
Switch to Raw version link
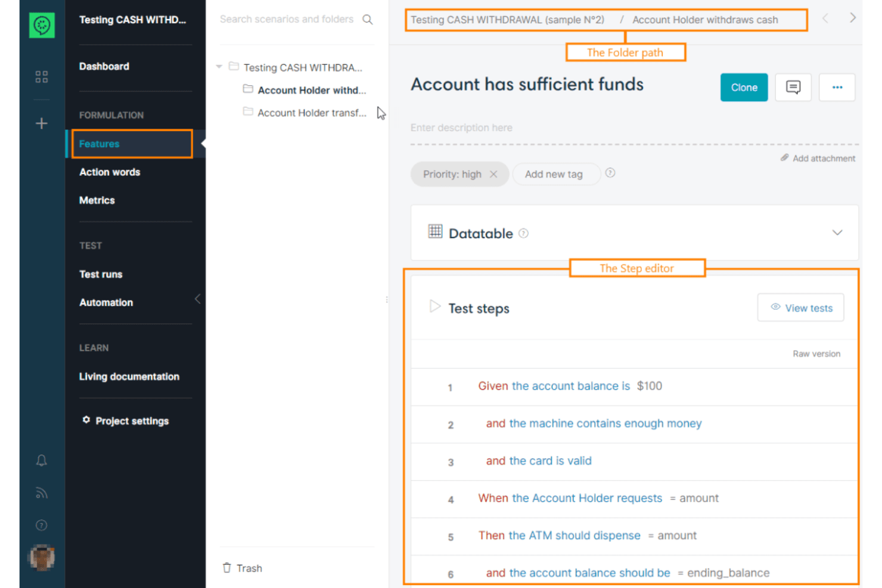point(816,354)
